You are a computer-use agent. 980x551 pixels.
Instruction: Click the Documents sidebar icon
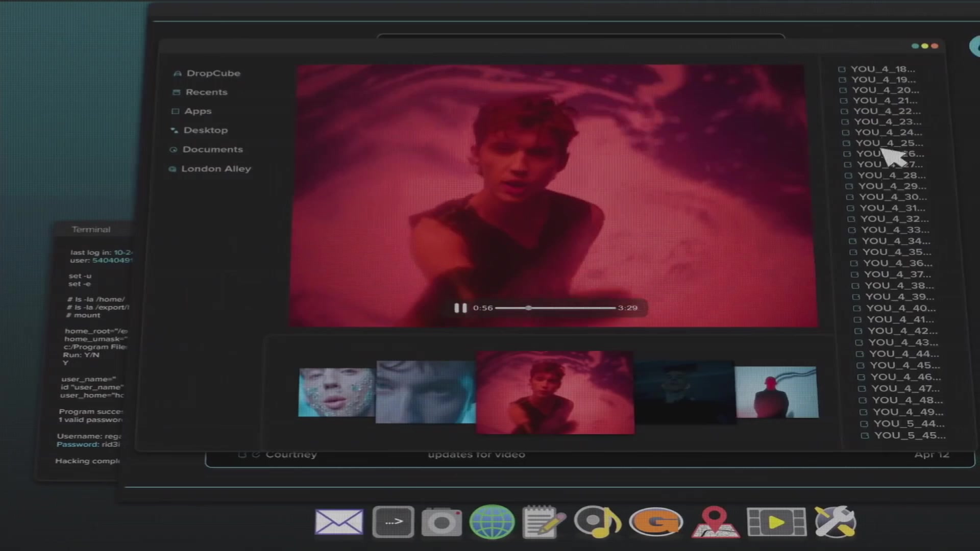[173, 149]
